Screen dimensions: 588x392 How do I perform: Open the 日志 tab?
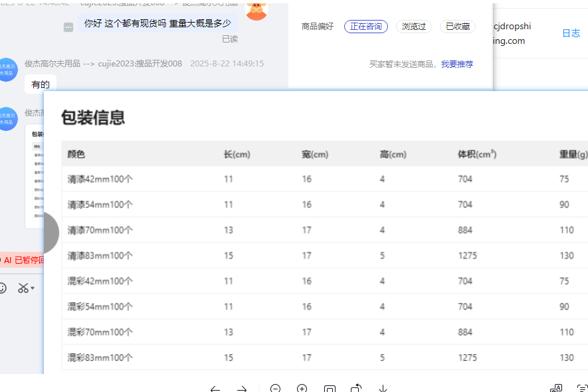coord(571,33)
